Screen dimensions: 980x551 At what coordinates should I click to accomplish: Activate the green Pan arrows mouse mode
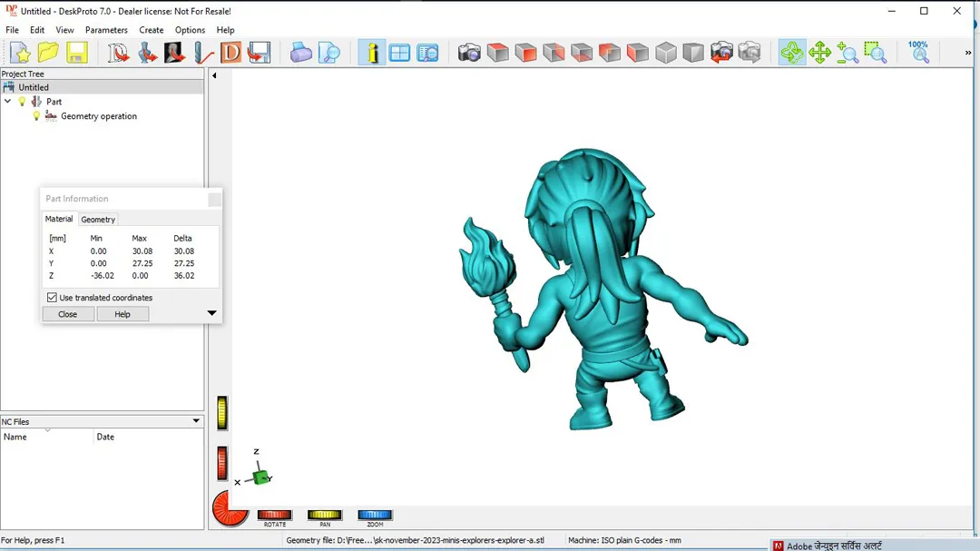(819, 53)
